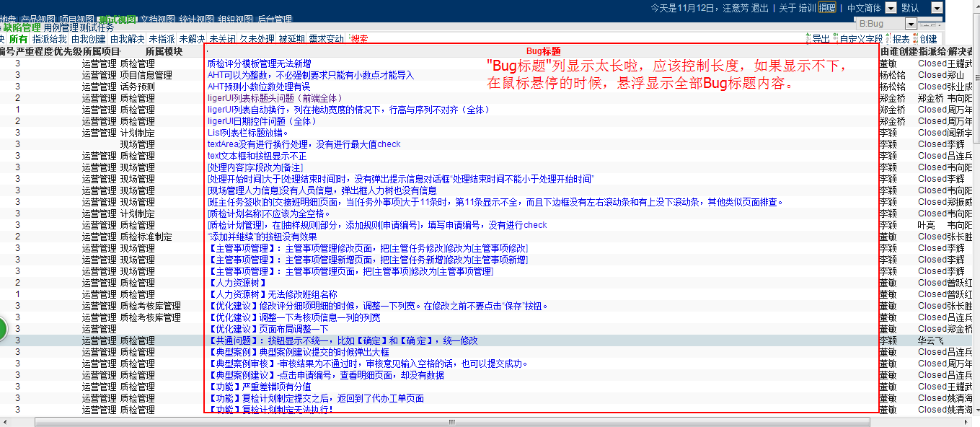Go to 文档视图 tab

(157, 19)
